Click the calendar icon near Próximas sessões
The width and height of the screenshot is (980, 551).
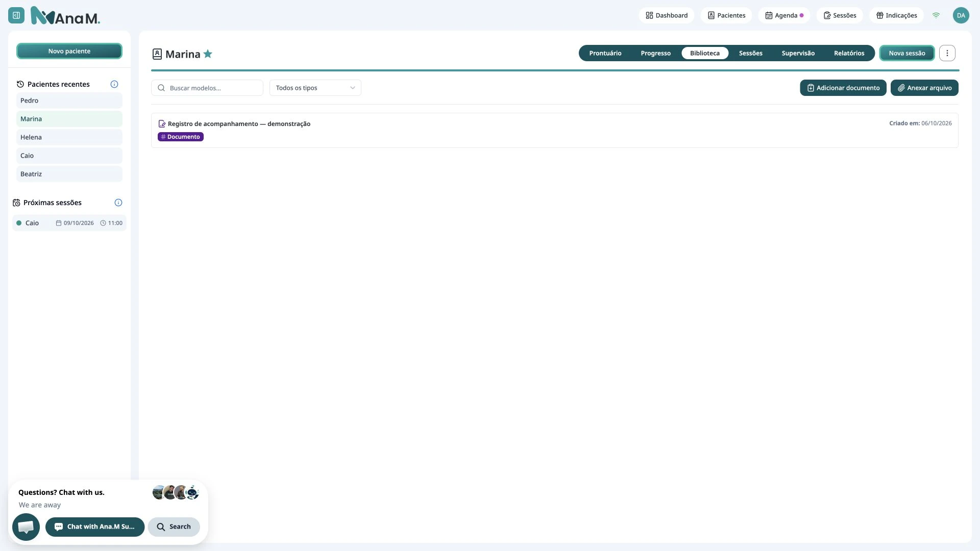(x=16, y=203)
